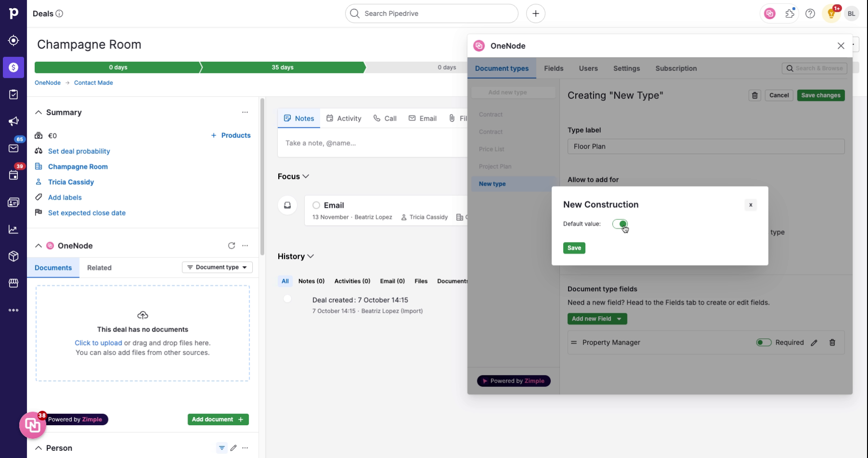Delete the new document type trash icon
The height and width of the screenshot is (458, 868).
755,95
